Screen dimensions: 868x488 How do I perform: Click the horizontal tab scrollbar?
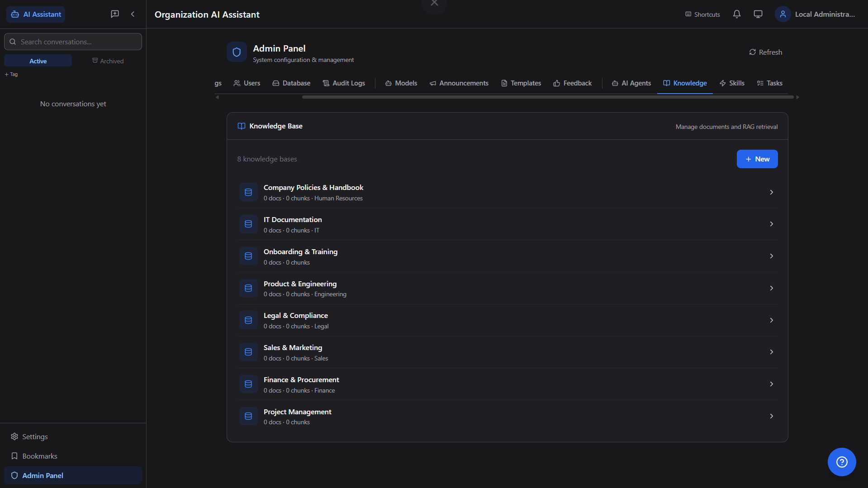pos(547,97)
